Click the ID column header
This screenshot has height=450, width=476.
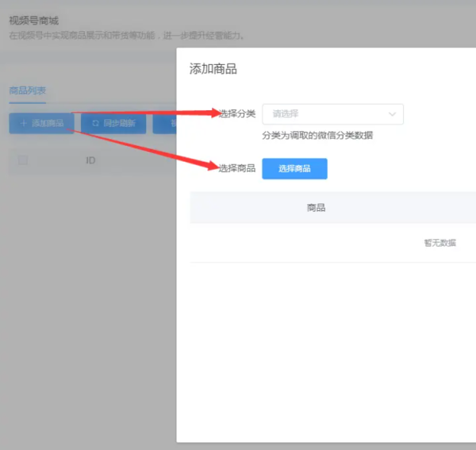click(x=90, y=160)
